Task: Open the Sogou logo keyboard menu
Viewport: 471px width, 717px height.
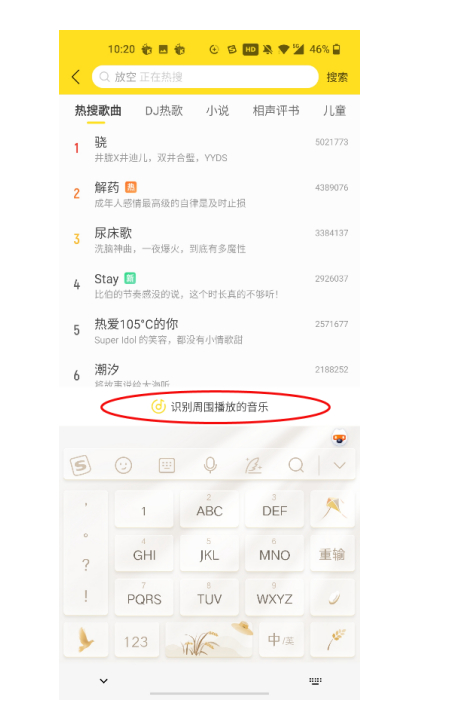Action: [80, 466]
